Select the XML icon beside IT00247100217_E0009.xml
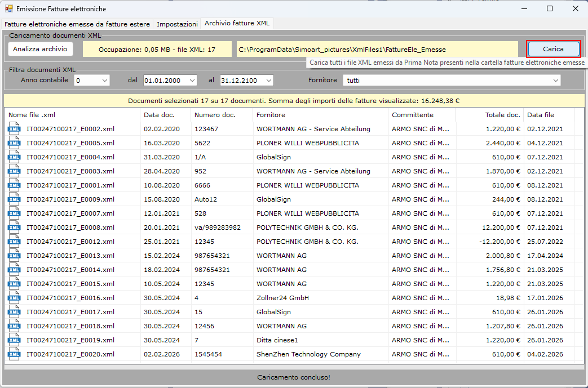Image resolution: width=588 pixels, height=388 pixels. click(14, 199)
